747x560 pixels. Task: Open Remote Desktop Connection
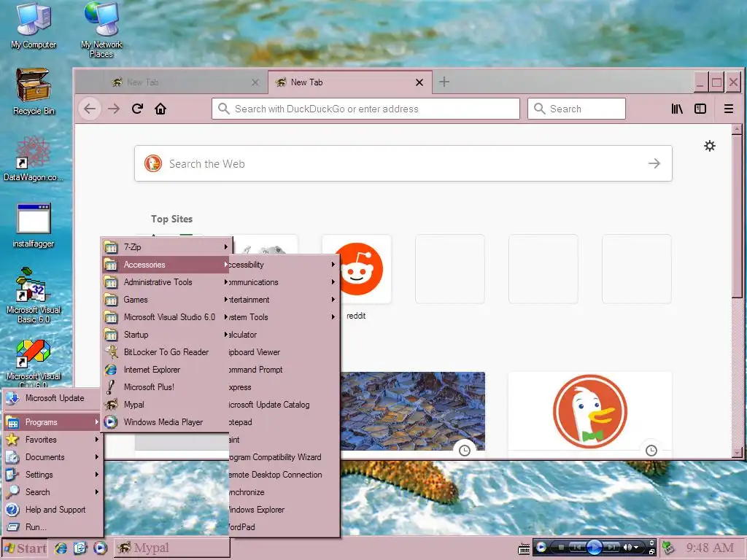coord(283,475)
